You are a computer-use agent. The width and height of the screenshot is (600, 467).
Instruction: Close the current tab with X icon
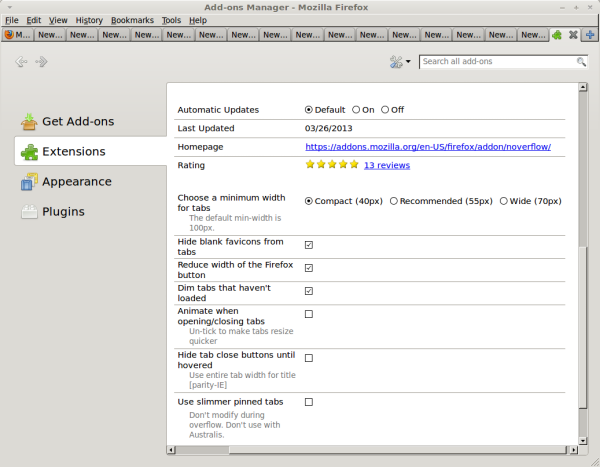pyautogui.click(x=573, y=35)
